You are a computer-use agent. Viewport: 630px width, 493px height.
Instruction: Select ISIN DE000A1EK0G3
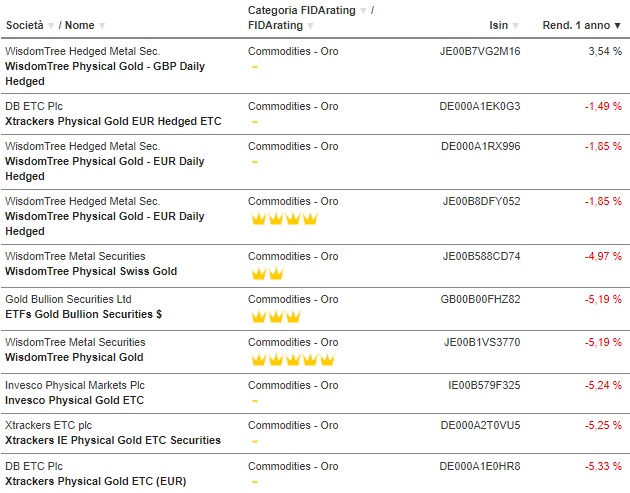pyautogui.click(x=480, y=106)
